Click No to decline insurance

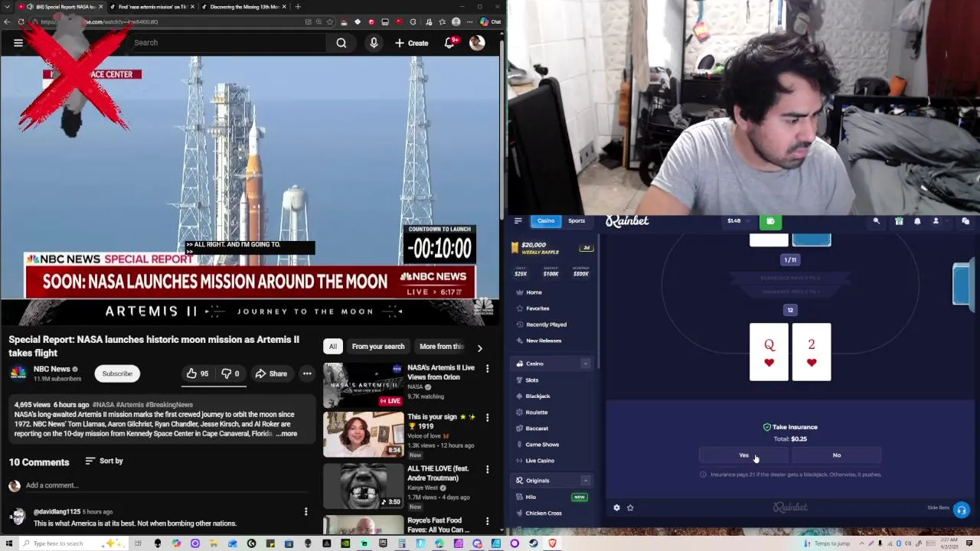[837, 455]
